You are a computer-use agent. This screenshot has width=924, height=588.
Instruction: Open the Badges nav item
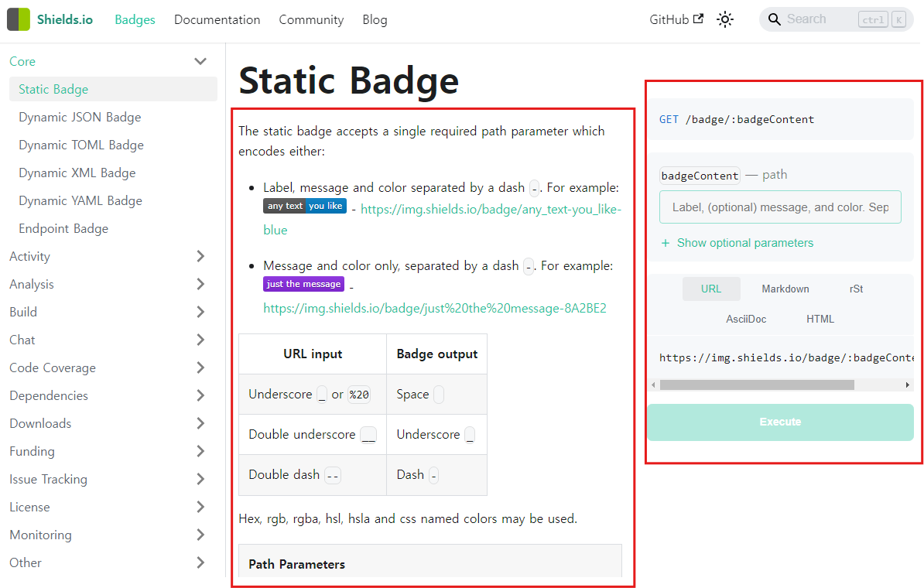pyautogui.click(x=135, y=19)
